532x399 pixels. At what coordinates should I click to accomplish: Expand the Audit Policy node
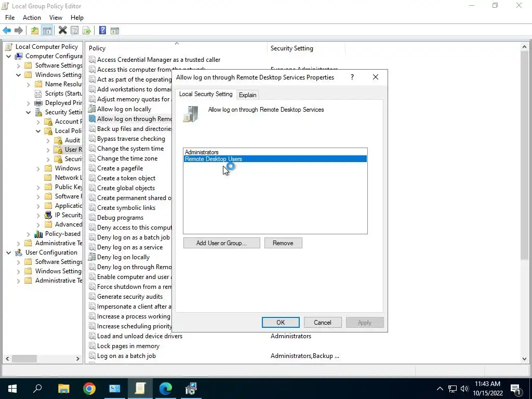48,140
